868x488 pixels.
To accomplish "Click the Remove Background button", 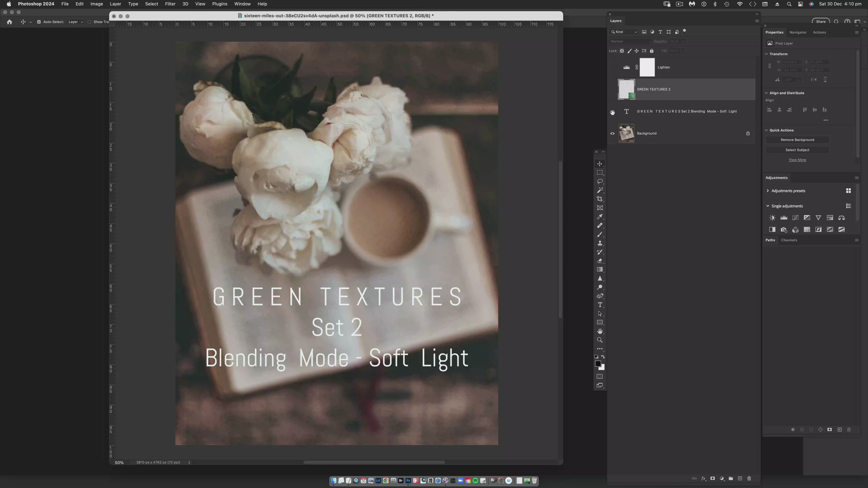I will coord(797,140).
